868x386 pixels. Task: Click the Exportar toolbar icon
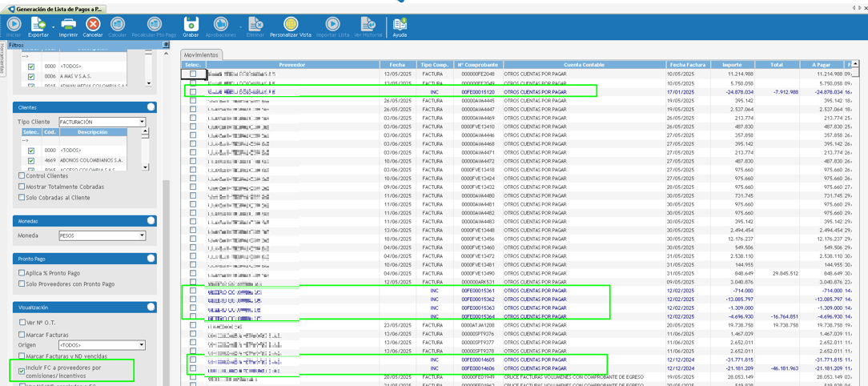coord(38,26)
